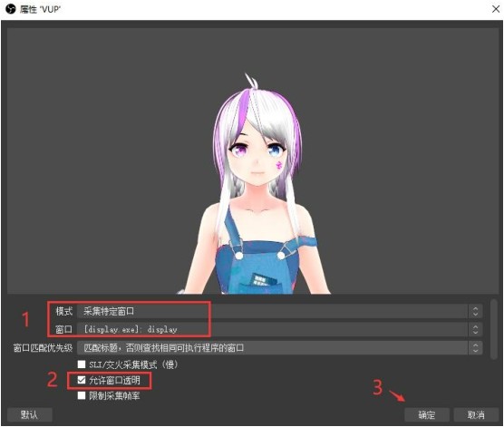Click the 取消 button
The image size is (504, 427).
(476, 415)
